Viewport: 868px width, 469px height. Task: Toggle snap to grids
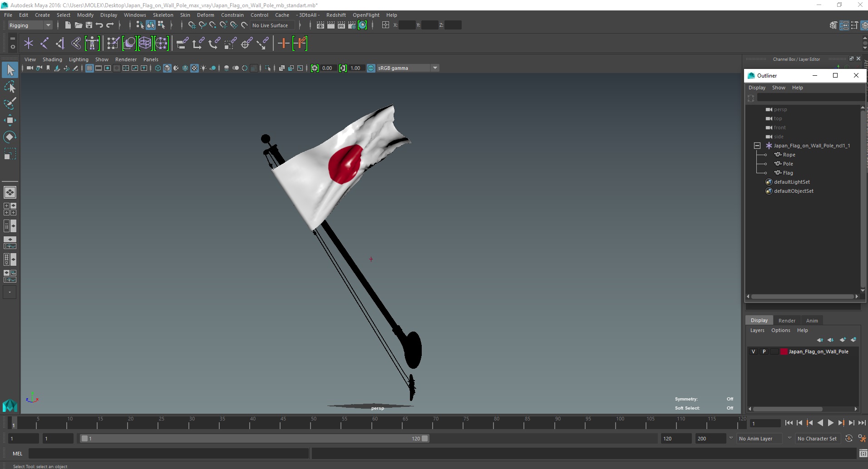[x=192, y=25]
